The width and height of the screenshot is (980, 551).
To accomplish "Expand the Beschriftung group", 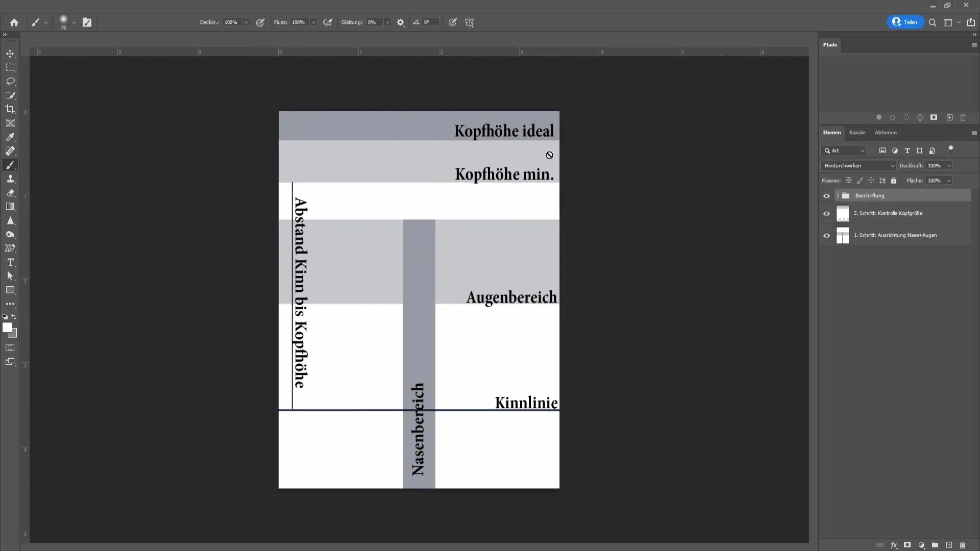I will click(838, 195).
